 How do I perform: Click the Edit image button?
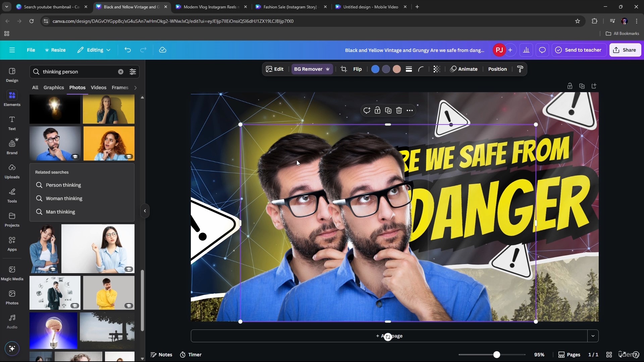275,69
